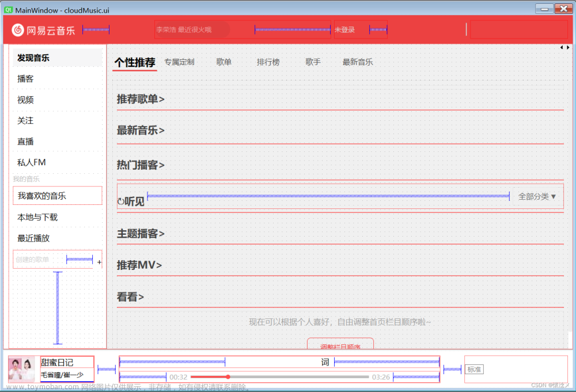Viewport: 576px width, 392px height.
Task: Click the empty red panel in header
Action: click(519, 29)
